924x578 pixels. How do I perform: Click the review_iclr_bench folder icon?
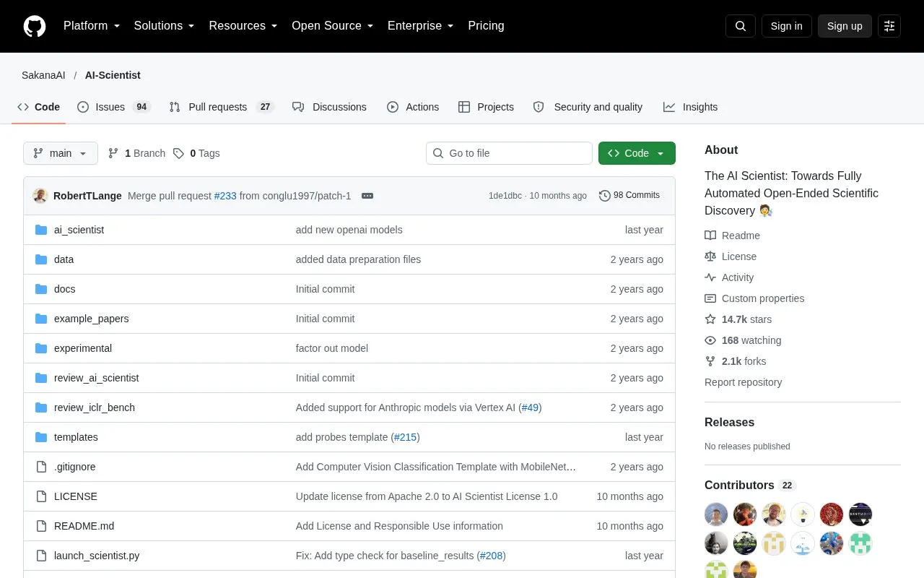[41, 407]
